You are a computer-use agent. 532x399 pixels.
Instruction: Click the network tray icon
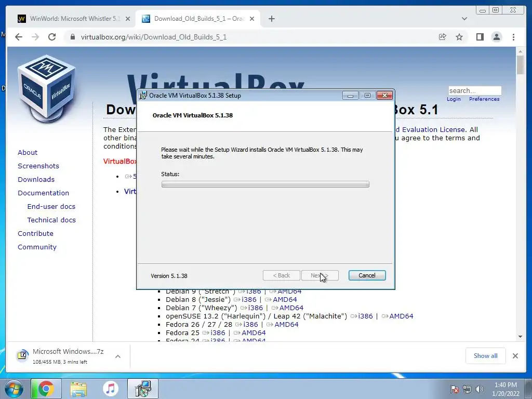click(x=467, y=389)
